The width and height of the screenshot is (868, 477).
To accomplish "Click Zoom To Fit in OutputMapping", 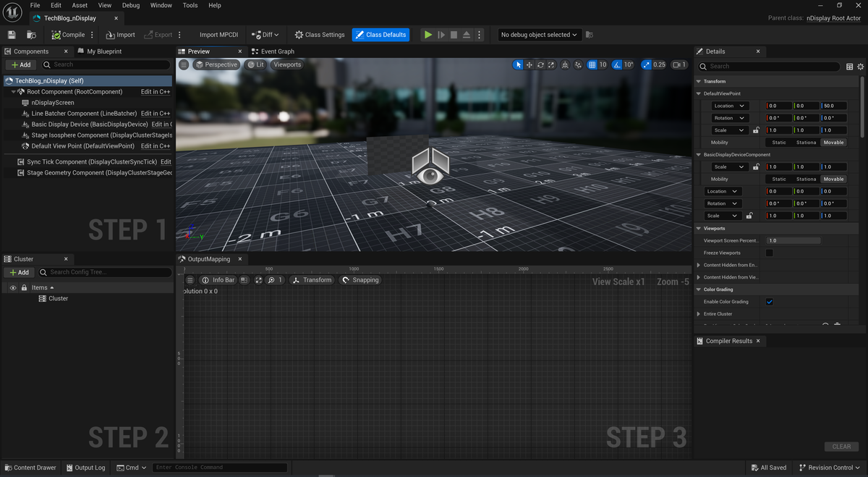I will pos(259,280).
